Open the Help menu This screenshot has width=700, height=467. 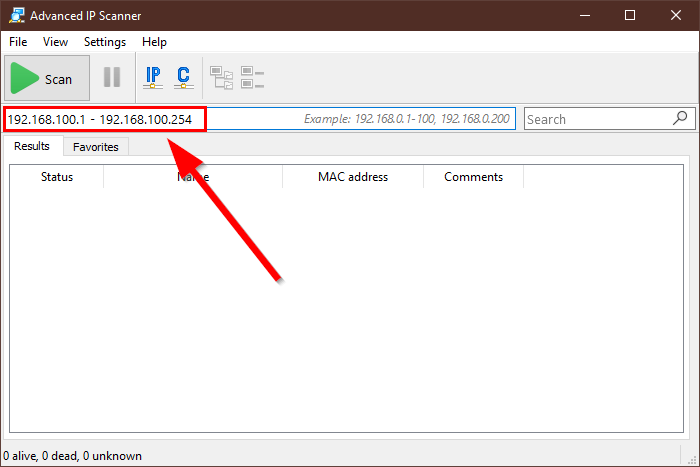154,42
